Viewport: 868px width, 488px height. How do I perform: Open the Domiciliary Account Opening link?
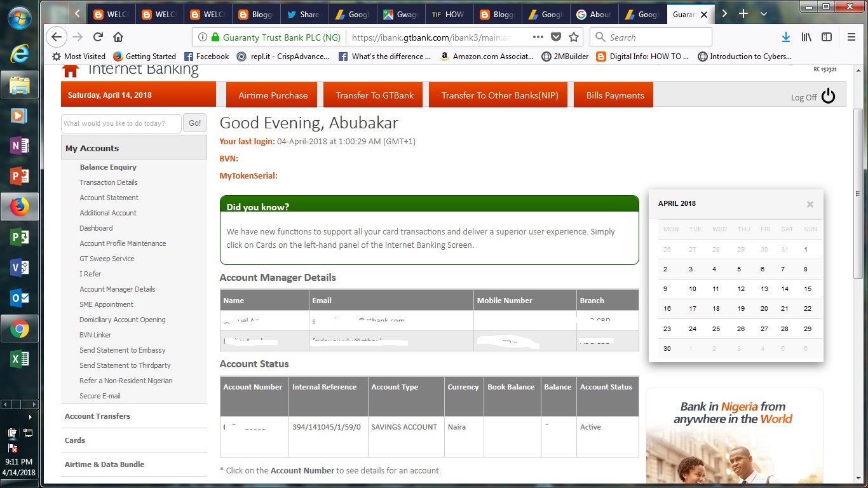[123, 320]
